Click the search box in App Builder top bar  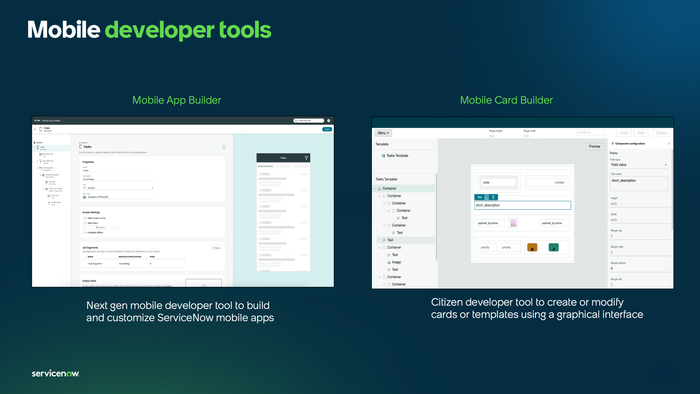click(308, 120)
